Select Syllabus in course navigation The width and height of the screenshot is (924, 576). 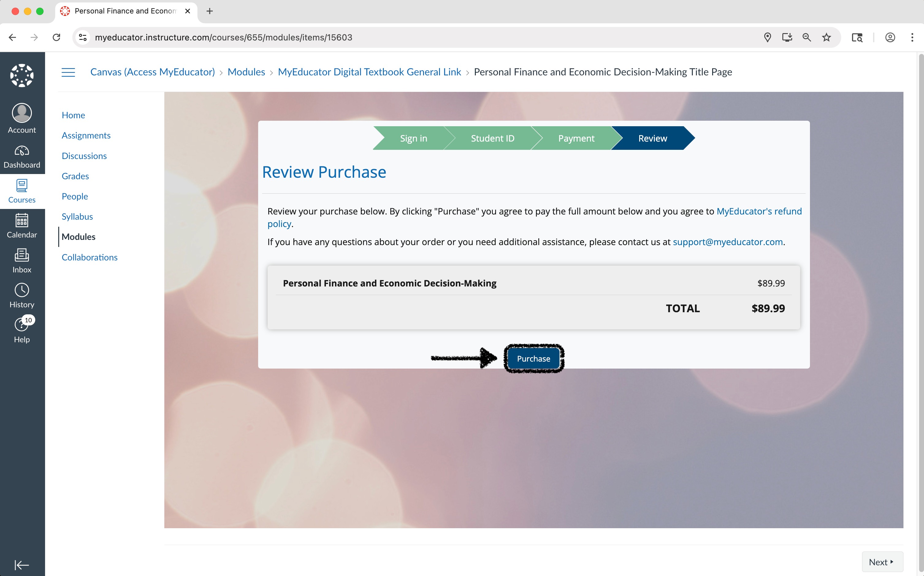click(x=77, y=216)
